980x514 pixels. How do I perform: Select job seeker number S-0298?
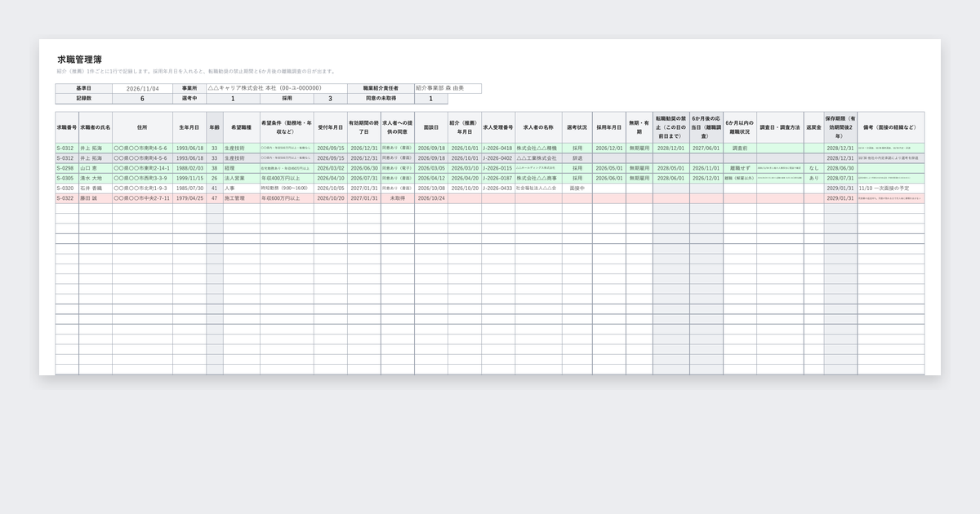[67, 168]
